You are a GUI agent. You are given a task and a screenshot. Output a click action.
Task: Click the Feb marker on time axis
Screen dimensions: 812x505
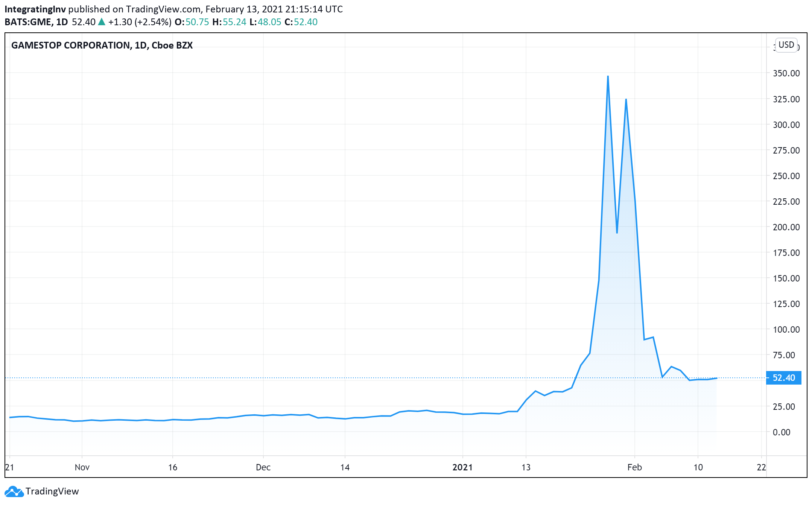pos(634,467)
